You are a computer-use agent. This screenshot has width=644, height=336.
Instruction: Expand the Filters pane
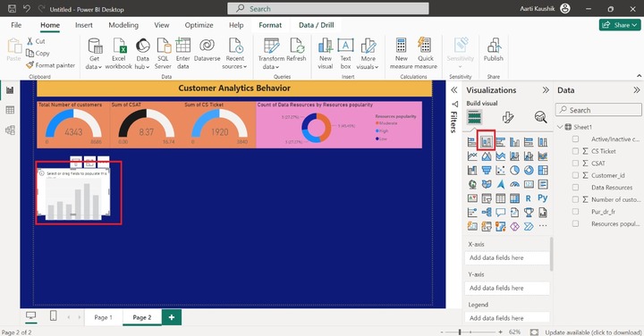tap(453, 90)
